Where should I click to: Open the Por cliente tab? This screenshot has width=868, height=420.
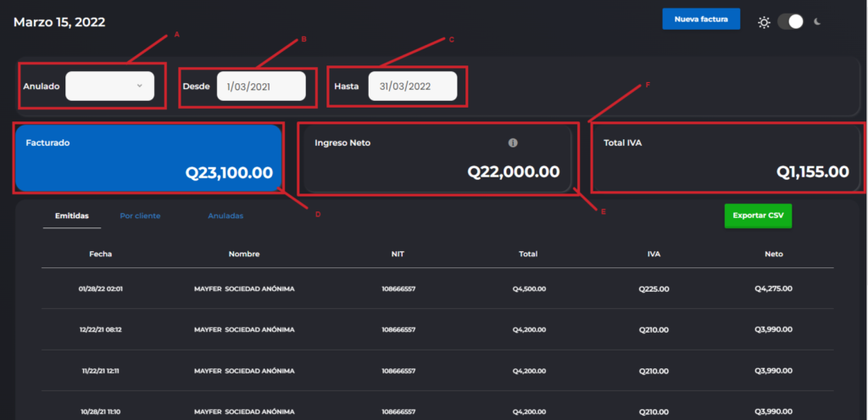[x=140, y=216]
